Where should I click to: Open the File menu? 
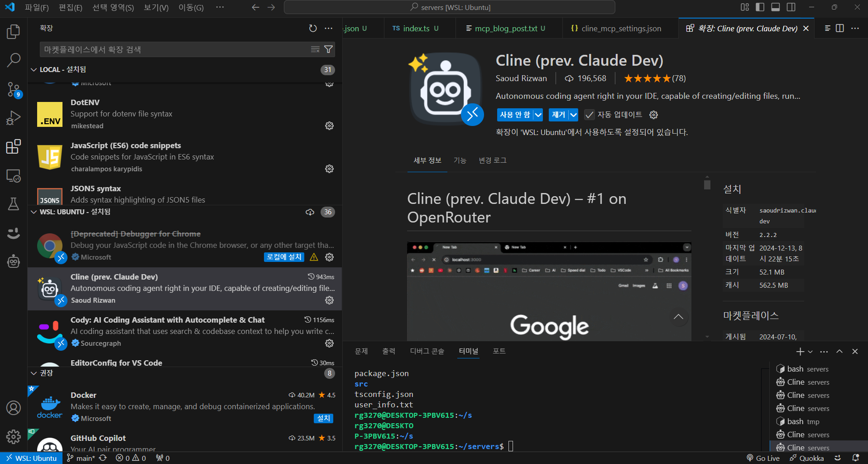coord(37,7)
